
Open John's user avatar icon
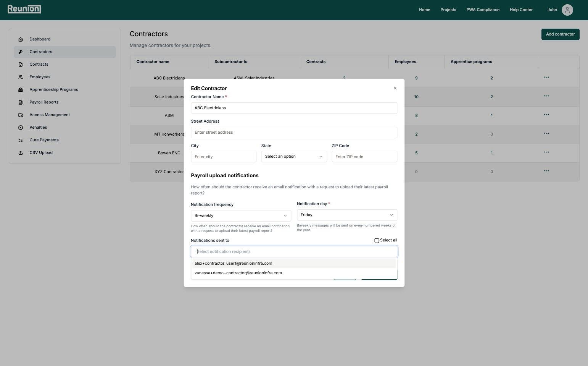567,10
